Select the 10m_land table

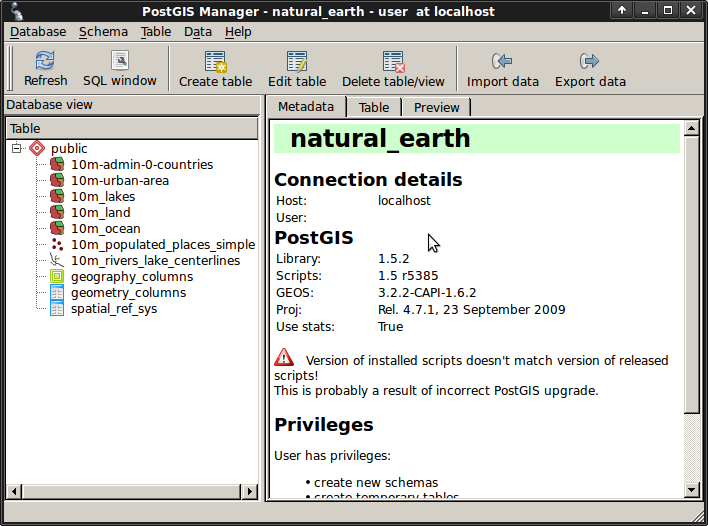101,213
